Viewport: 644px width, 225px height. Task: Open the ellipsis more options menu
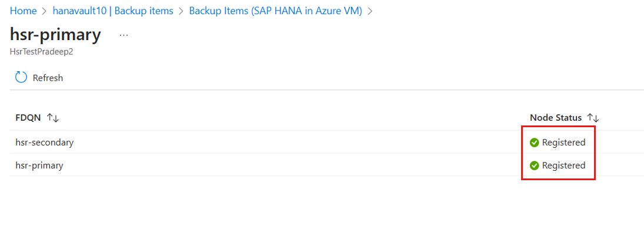tap(124, 35)
